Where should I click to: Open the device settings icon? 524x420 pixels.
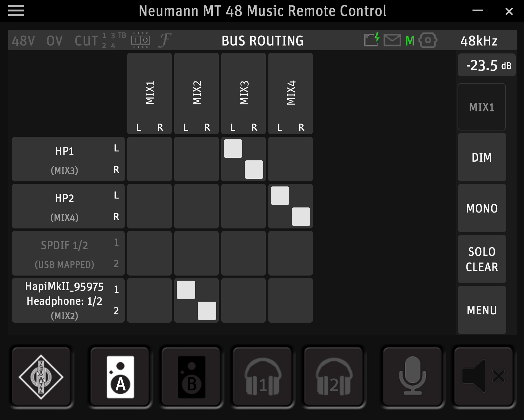428,40
